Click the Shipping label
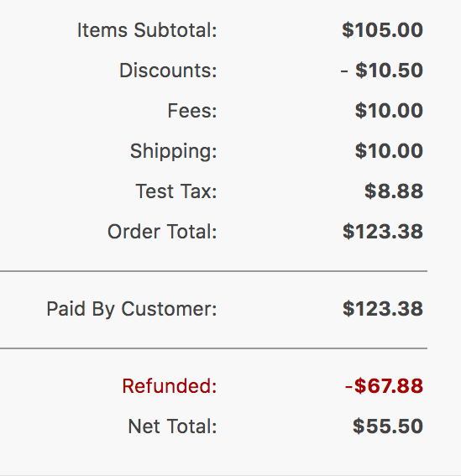 pyautogui.click(x=174, y=151)
